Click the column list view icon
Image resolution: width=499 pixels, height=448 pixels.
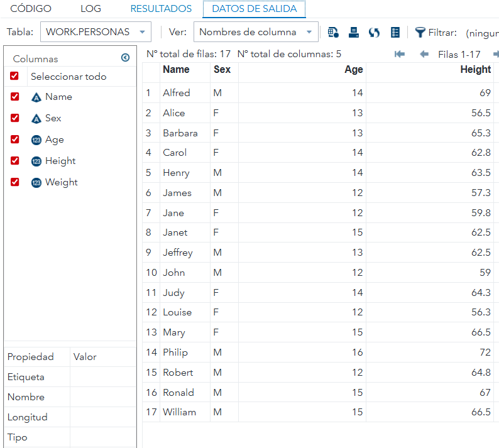[x=395, y=32]
